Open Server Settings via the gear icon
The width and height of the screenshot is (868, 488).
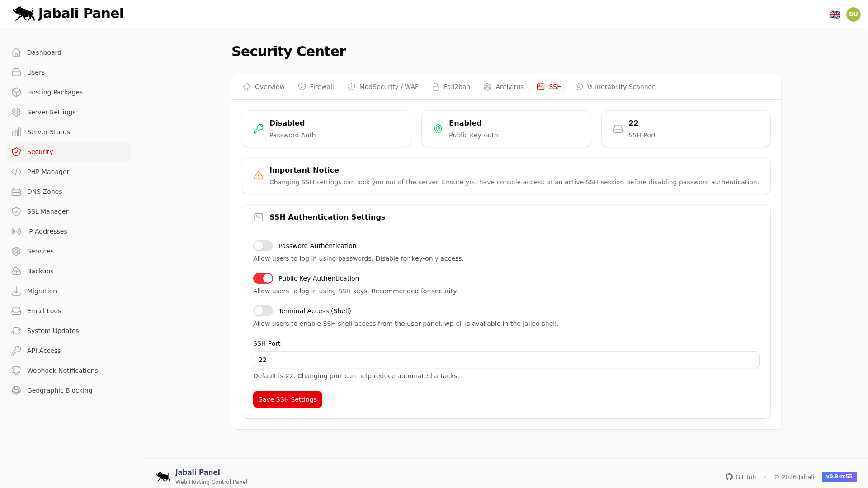(16, 112)
